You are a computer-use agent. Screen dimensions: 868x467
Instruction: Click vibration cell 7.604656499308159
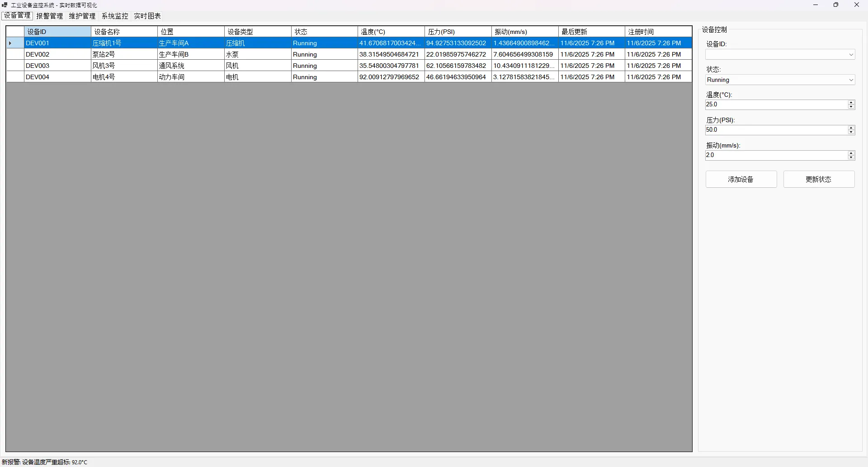[525, 54]
